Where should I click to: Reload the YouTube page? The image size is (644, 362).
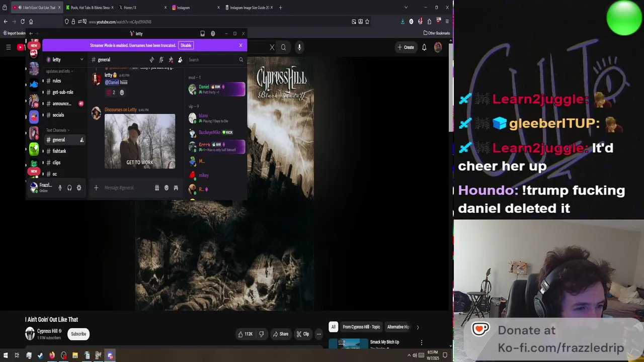[23, 22]
